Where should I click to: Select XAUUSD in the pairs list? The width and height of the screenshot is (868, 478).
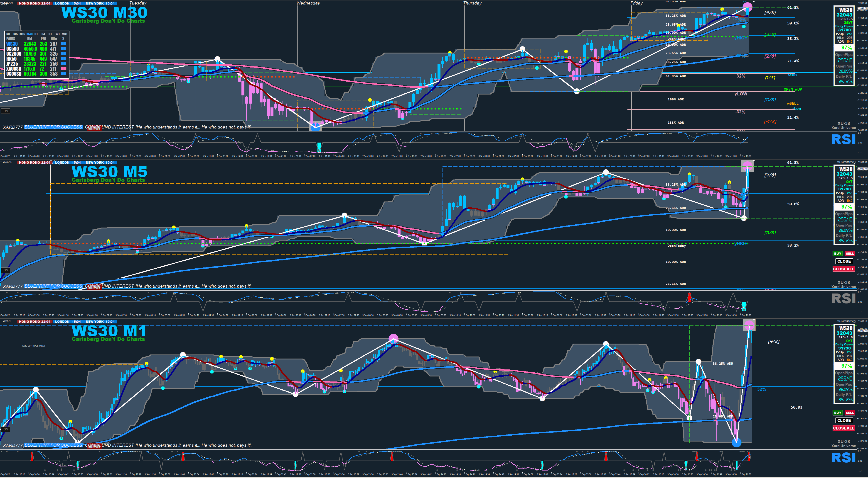(x=13, y=69)
